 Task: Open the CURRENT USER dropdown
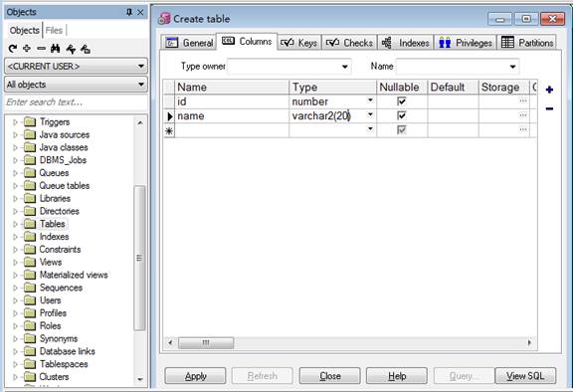[x=141, y=66]
